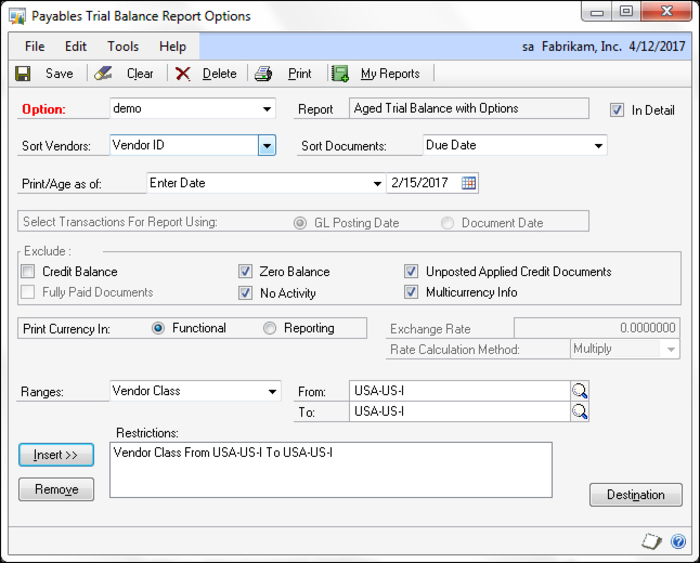Toggle the Fully Paid Documents checkbox
The height and width of the screenshot is (563, 700).
pyautogui.click(x=28, y=292)
